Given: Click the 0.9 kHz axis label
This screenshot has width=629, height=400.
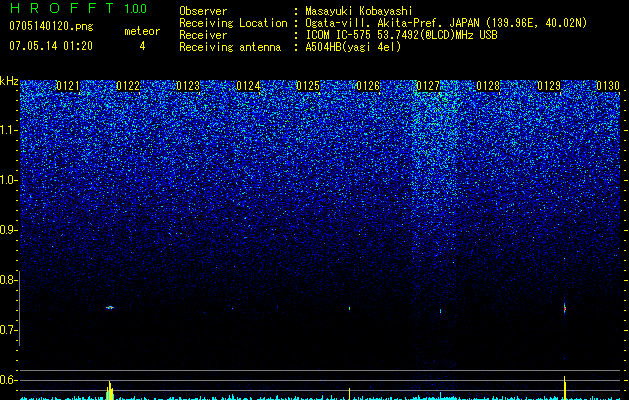Looking at the screenshot, I should tap(8, 230).
